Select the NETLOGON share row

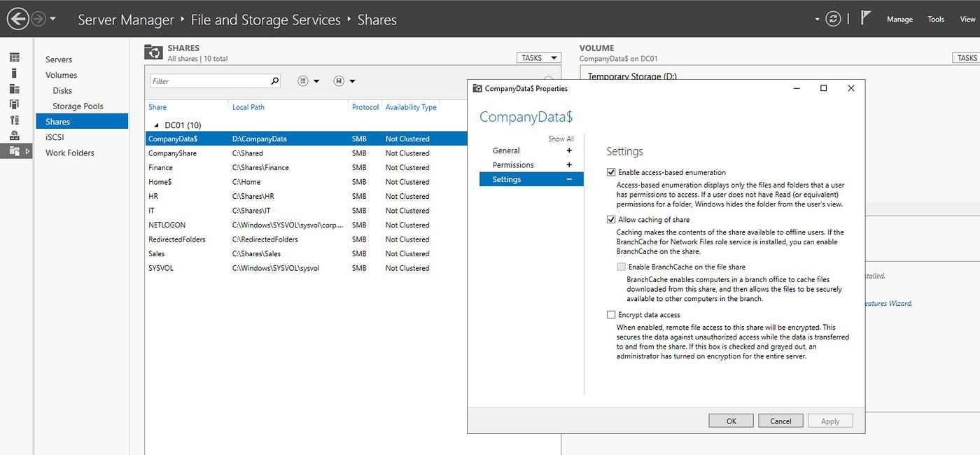pyautogui.click(x=306, y=225)
